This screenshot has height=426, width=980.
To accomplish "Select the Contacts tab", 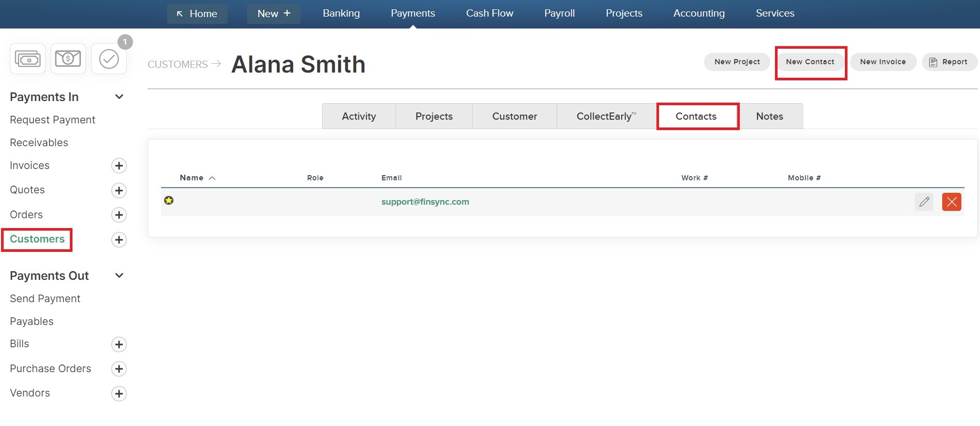I will click(696, 116).
